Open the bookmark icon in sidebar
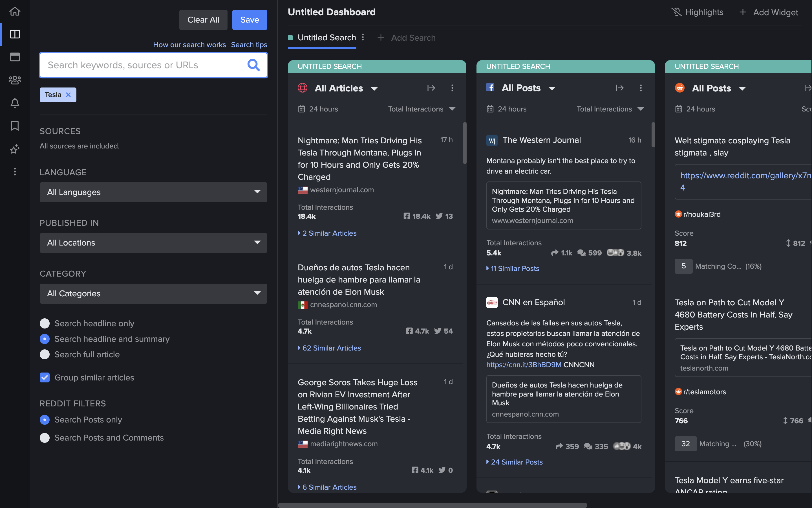The width and height of the screenshot is (812, 508). pos(15,126)
